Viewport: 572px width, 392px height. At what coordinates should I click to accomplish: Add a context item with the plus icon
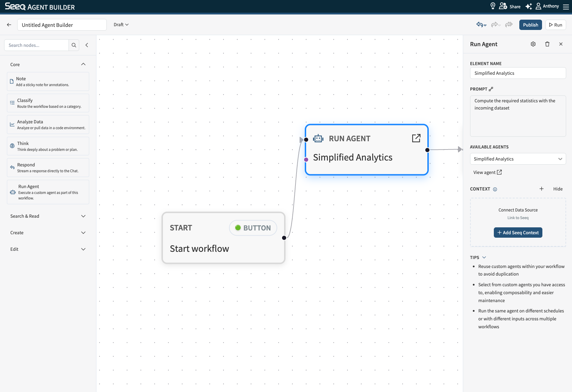pyautogui.click(x=541, y=189)
